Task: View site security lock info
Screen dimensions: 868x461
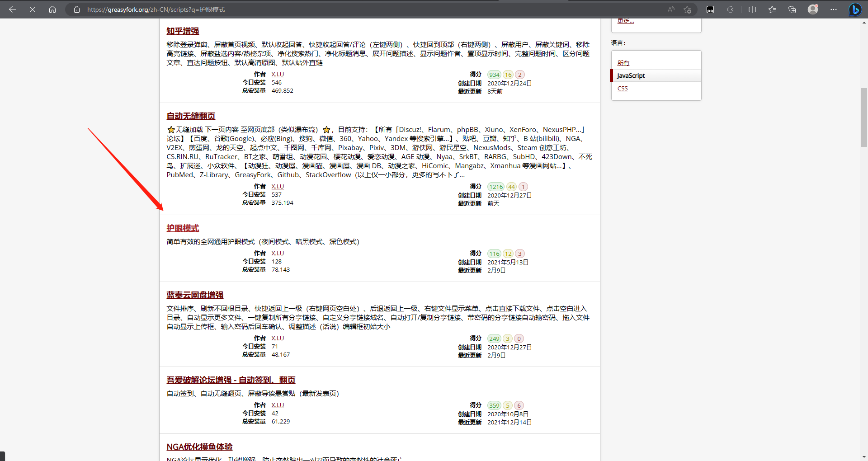Action: (77, 9)
